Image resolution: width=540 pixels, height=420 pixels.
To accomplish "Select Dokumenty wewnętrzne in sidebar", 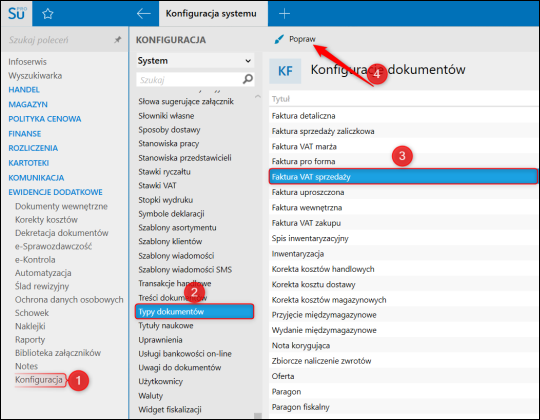I will [61, 206].
